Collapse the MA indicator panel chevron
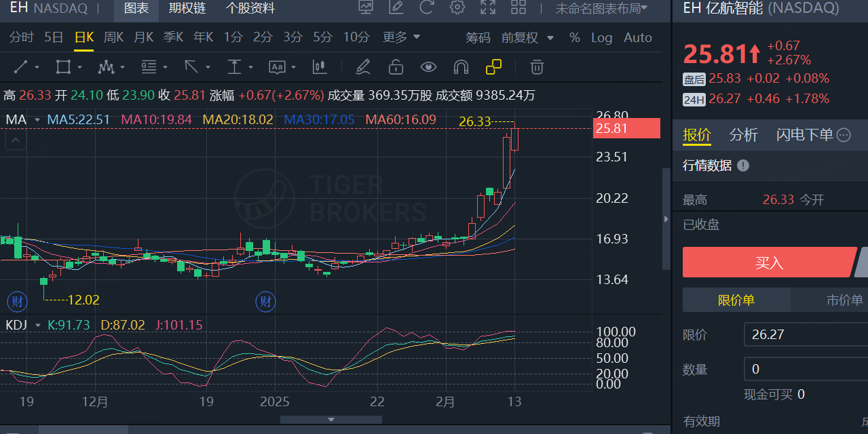This screenshot has height=434, width=868. click(x=16, y=141)
